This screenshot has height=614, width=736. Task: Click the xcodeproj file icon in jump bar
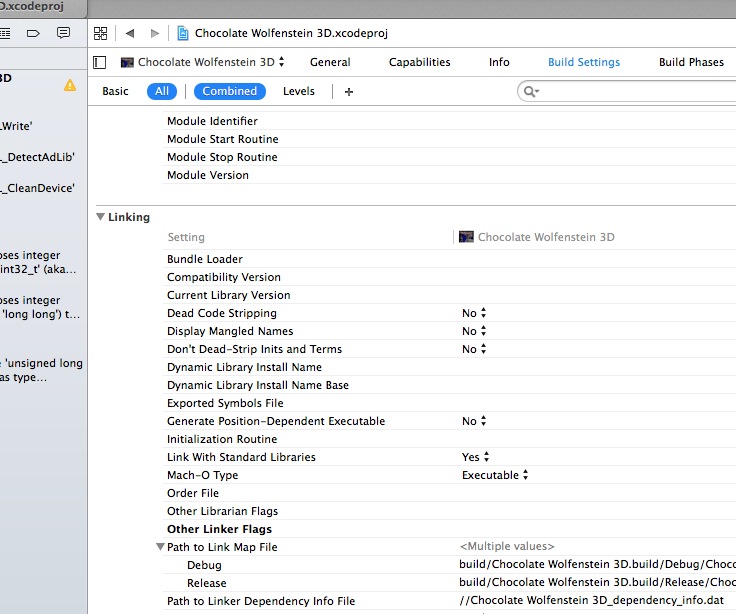183,33
